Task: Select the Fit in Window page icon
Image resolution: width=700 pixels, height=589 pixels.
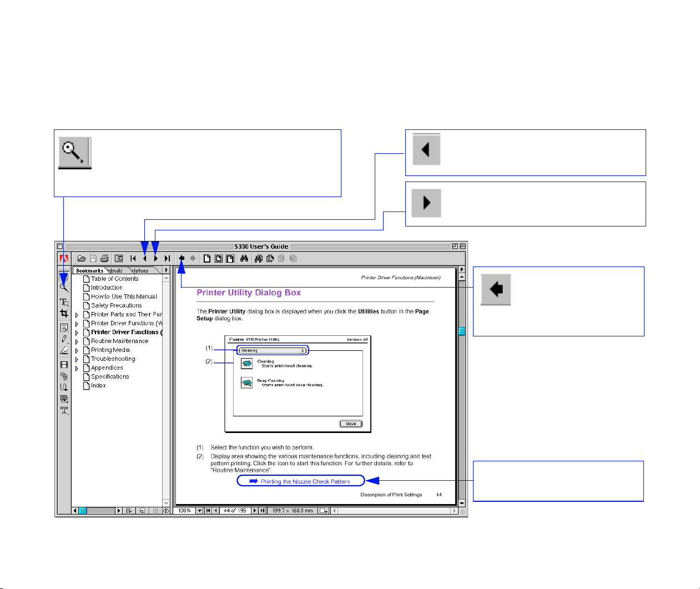Action: (x=218, y=258)
